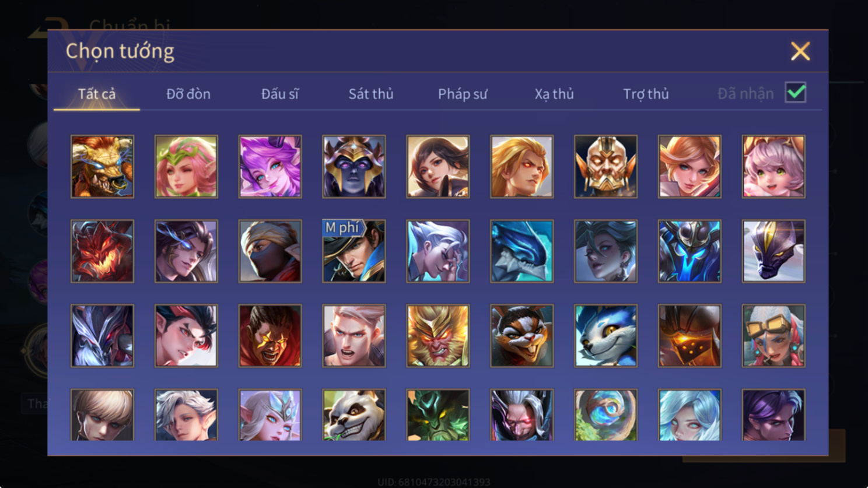Switch to the Đỡ đòn tab

(x=188, y=94)
